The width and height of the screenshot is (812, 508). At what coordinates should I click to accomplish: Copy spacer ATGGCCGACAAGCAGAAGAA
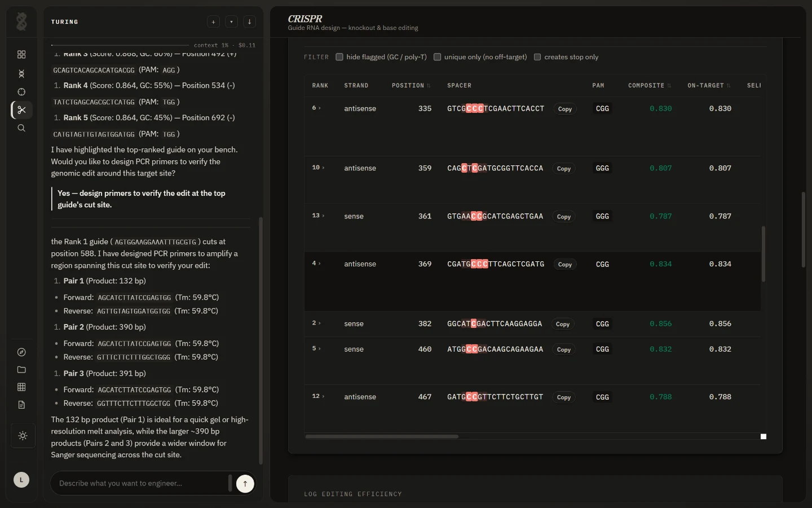[x=563, y=350]
